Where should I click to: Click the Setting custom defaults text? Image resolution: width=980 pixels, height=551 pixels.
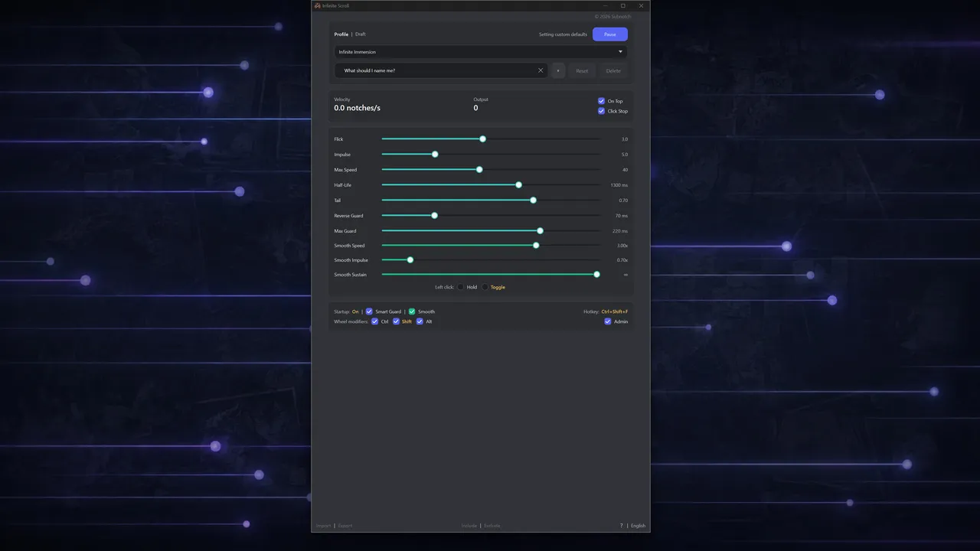(563, 34)
